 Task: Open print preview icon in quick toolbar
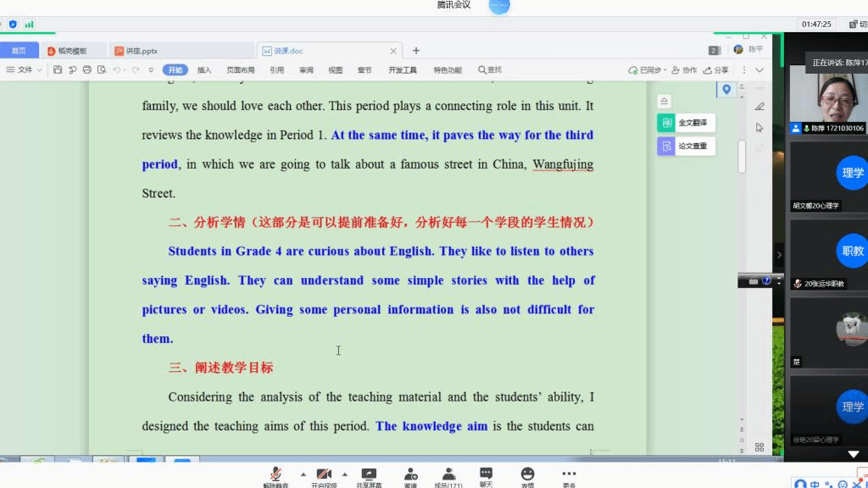[x=102, y=69]
